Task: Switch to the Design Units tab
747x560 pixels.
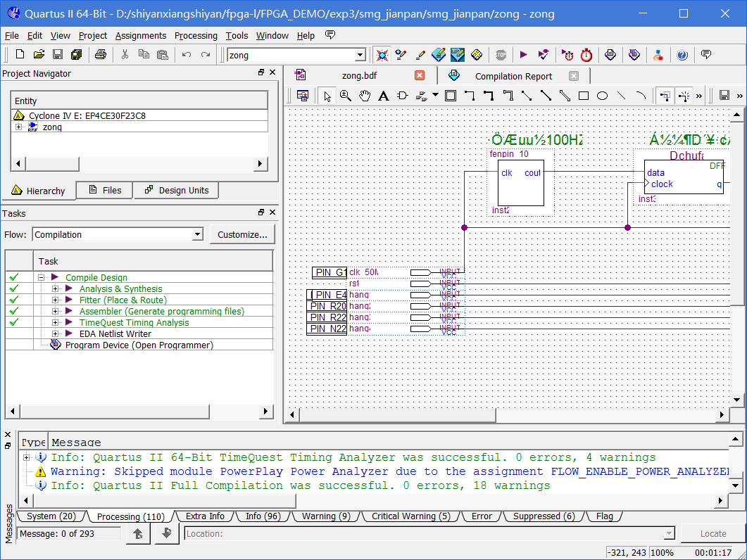Action: click(x=176, y=190)
